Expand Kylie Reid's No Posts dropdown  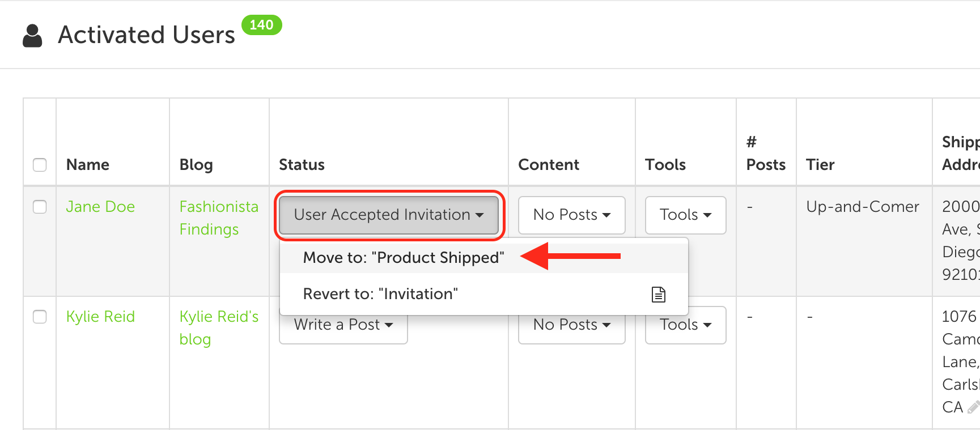[x=571, y=327]
